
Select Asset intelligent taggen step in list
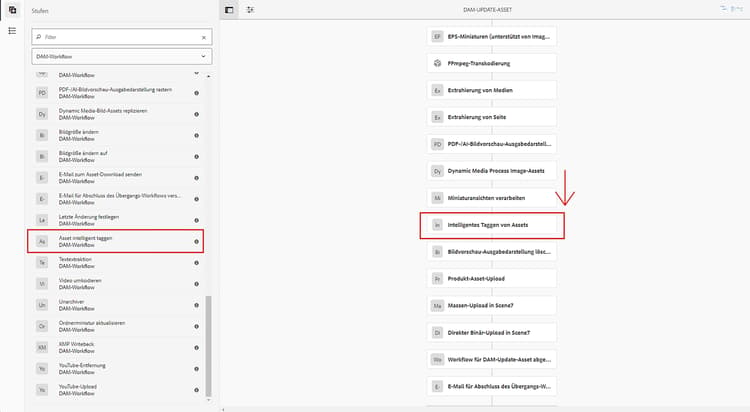[x=116, y=241]
